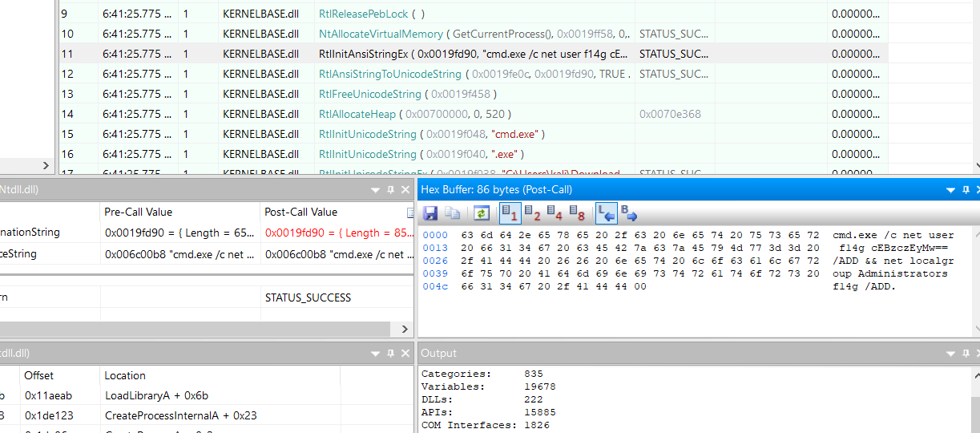Open Output panel window position menu
Screen dimensions: 980x433
[x=952, y=353]
